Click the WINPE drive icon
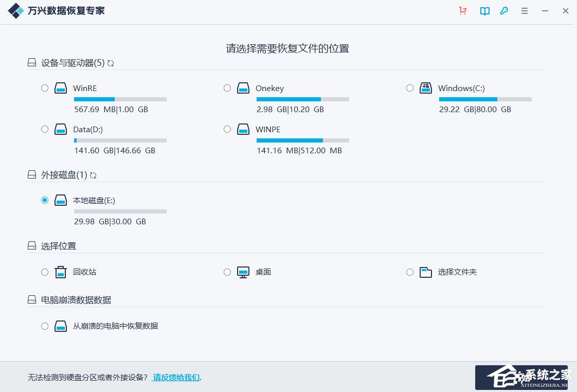577x392 pixels. 243,129
